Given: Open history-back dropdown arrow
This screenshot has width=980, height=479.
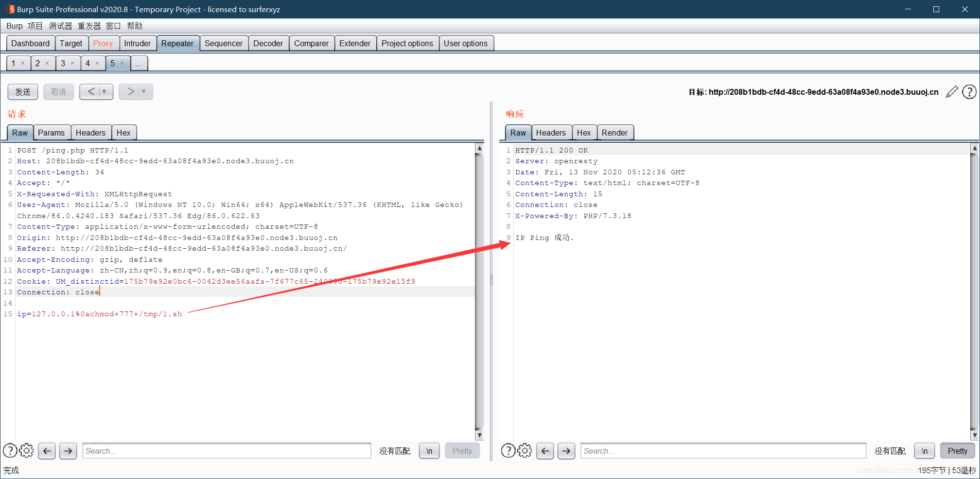Looking at the screenshot, I should pyautogui.click(x=104, y=91).
